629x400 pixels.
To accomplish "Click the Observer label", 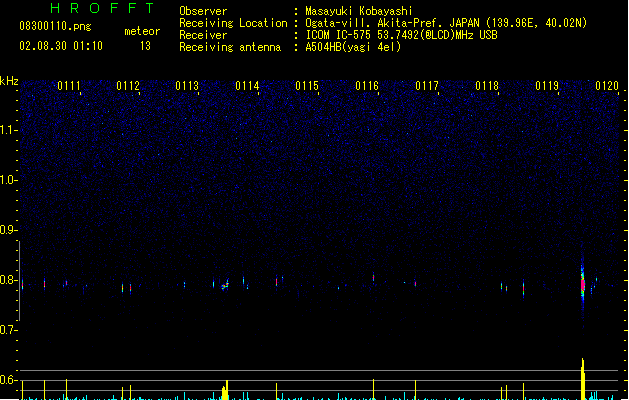I will 203,11.
